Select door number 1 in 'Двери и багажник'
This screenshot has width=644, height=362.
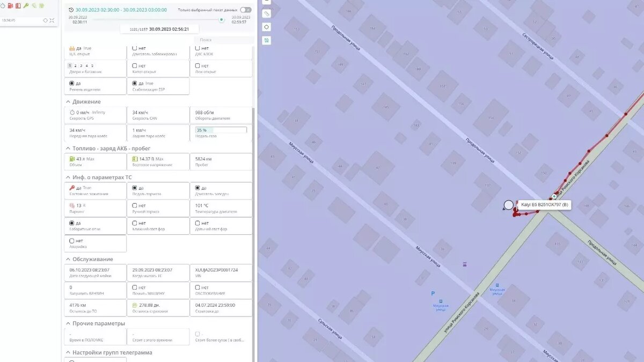[70, 65]
